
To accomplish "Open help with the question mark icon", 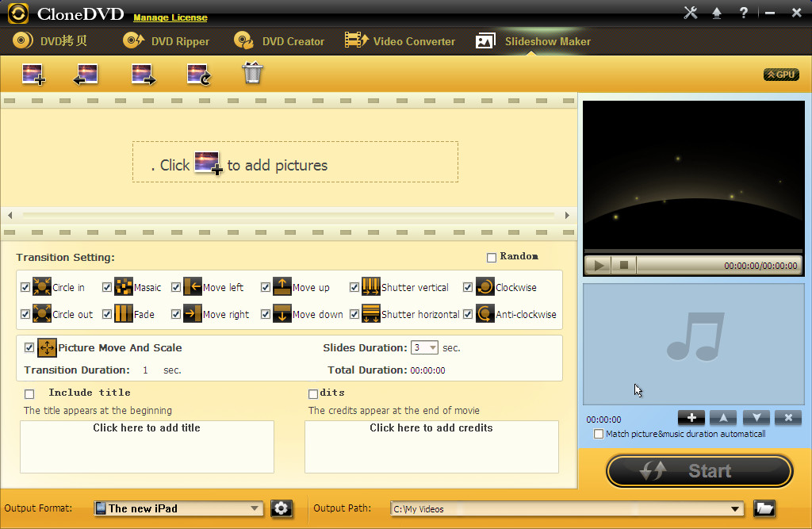I will [x=744, y=13].
